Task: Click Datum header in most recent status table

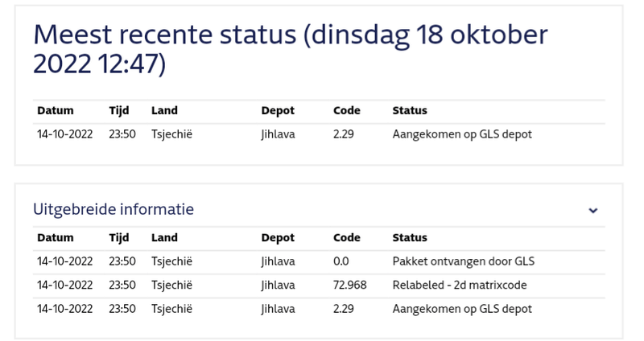Action: click(55, 110)
